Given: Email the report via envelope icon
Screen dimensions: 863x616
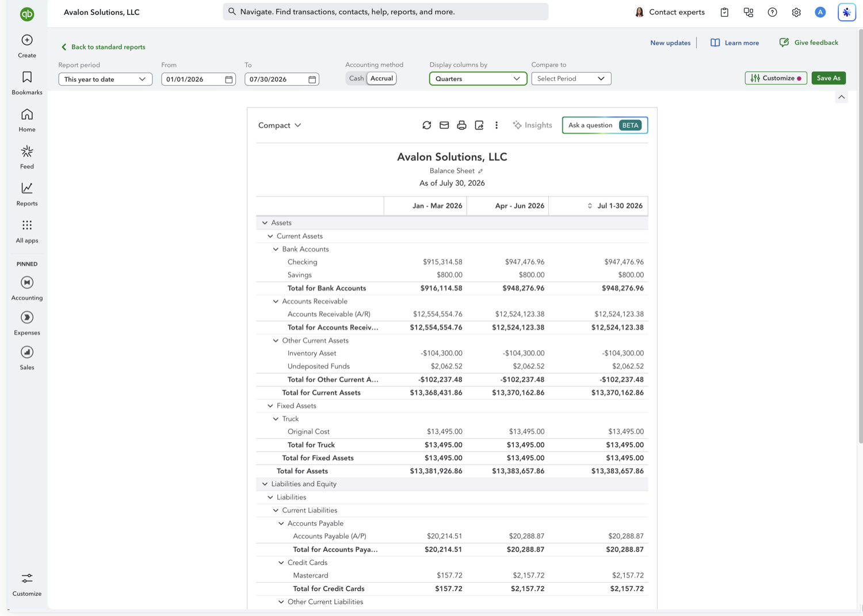Looking at the screenshot, I should click(x=444, y=125).
